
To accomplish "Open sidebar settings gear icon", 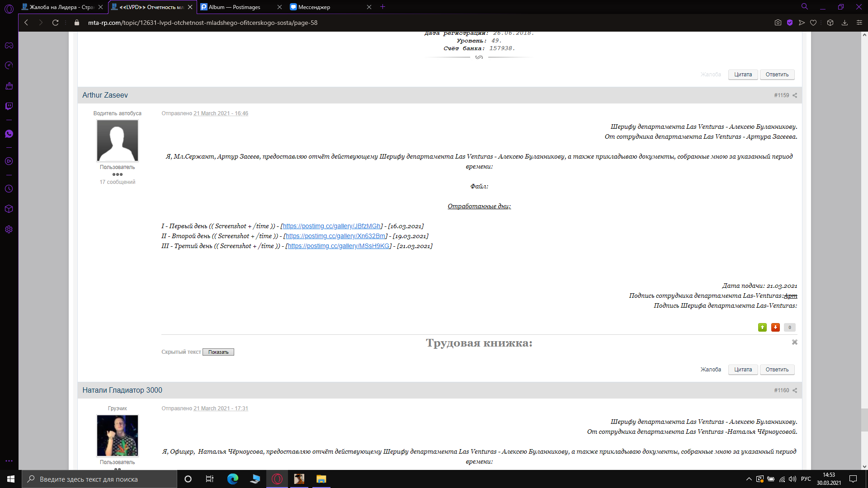I will (x=9, y=230).
